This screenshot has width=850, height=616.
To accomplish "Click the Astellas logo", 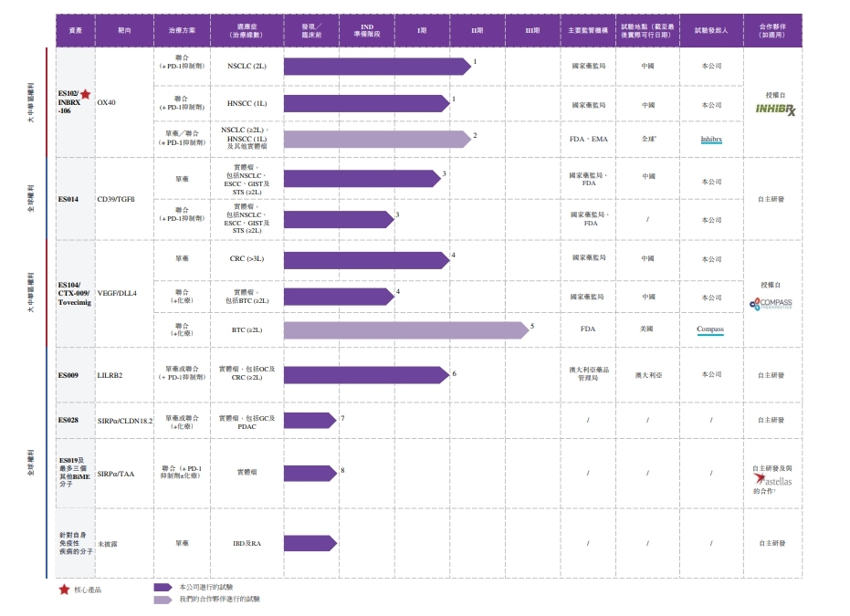I will [772, 480].
